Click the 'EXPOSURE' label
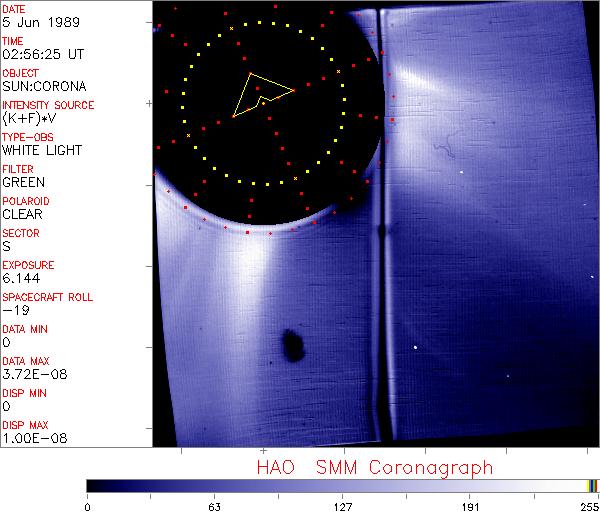Image resolution: width=600 pixels, height=512 pixels. pyautogui.click(x=28, y=265)
